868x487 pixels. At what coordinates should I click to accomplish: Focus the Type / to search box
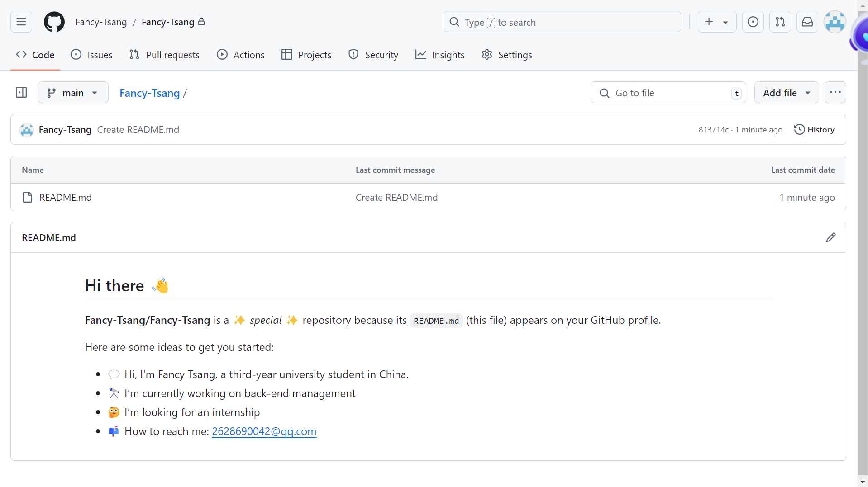coord(562,22)
